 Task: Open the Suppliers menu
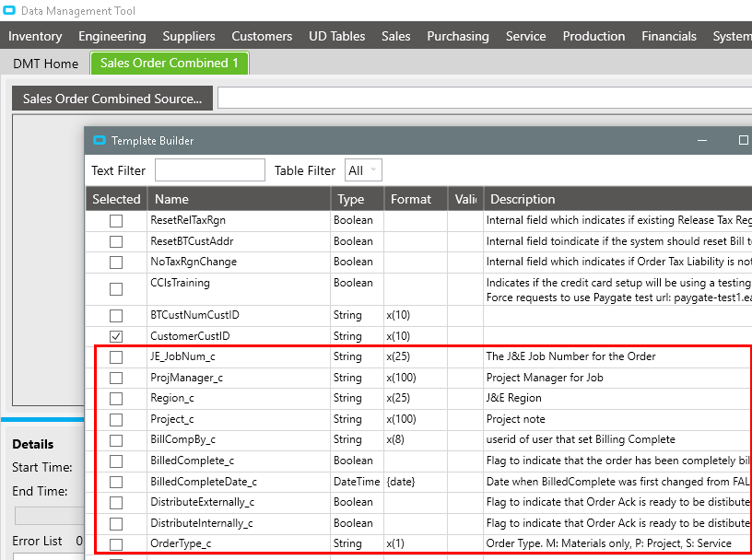coord(189,36)
